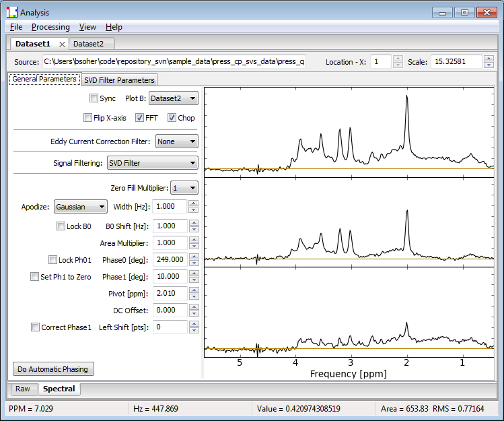Open Eddy Current Correction Filter dropdown
The width and height of the screenshot is (504, 421).
click(177, 141)
